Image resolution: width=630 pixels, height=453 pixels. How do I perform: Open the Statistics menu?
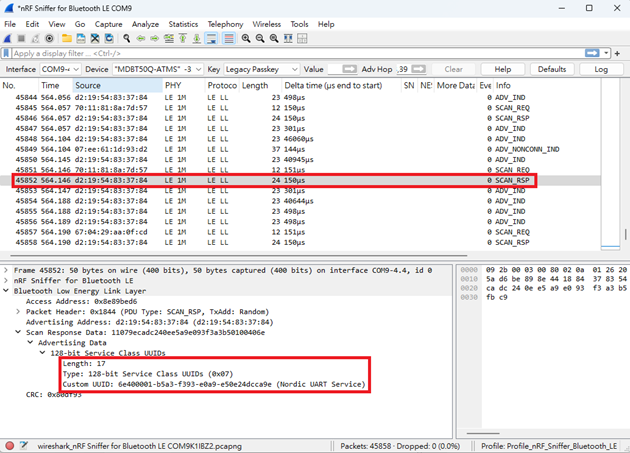point(183,24)
